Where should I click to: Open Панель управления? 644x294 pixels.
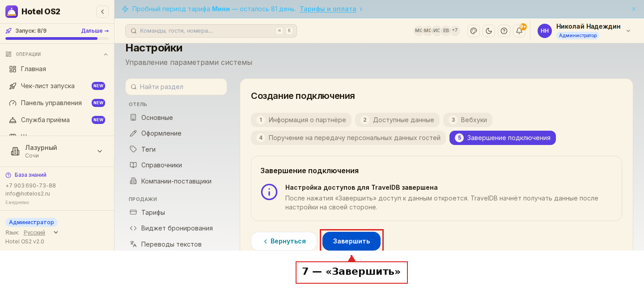click(57, 103)
